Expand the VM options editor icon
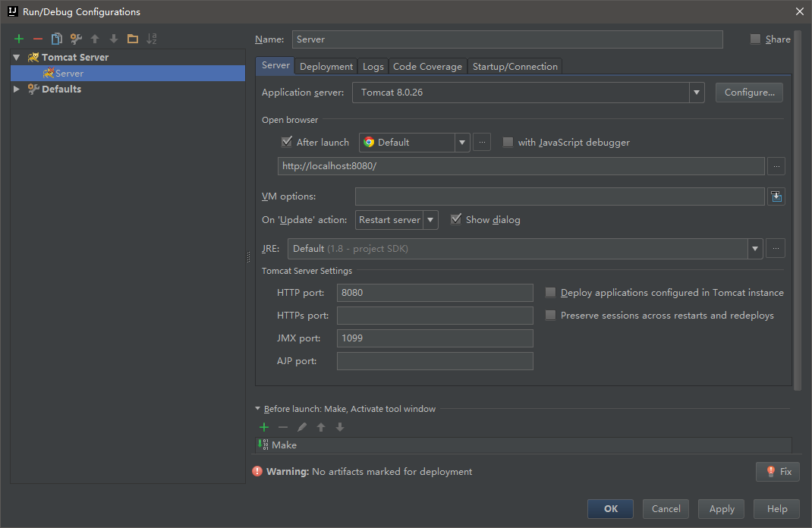 [776, 196]
